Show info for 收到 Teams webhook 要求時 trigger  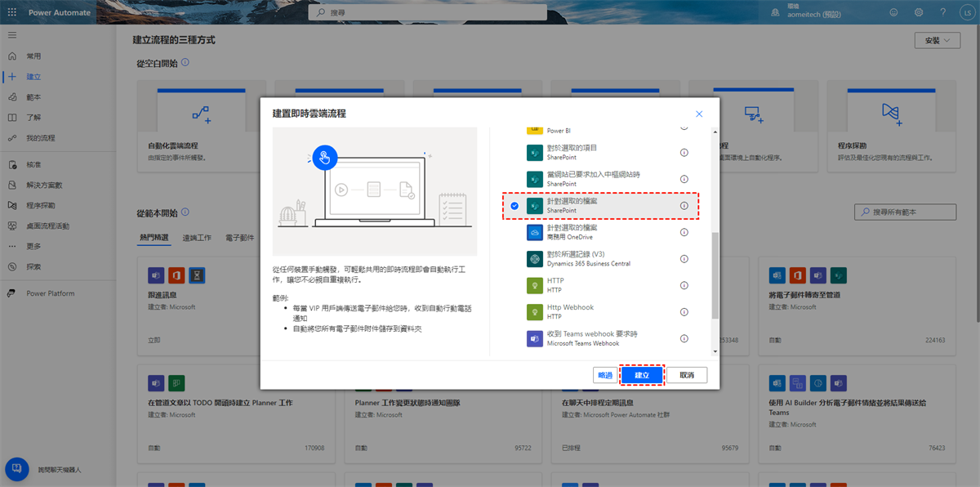pyautogui.click(x=684, y=338)
